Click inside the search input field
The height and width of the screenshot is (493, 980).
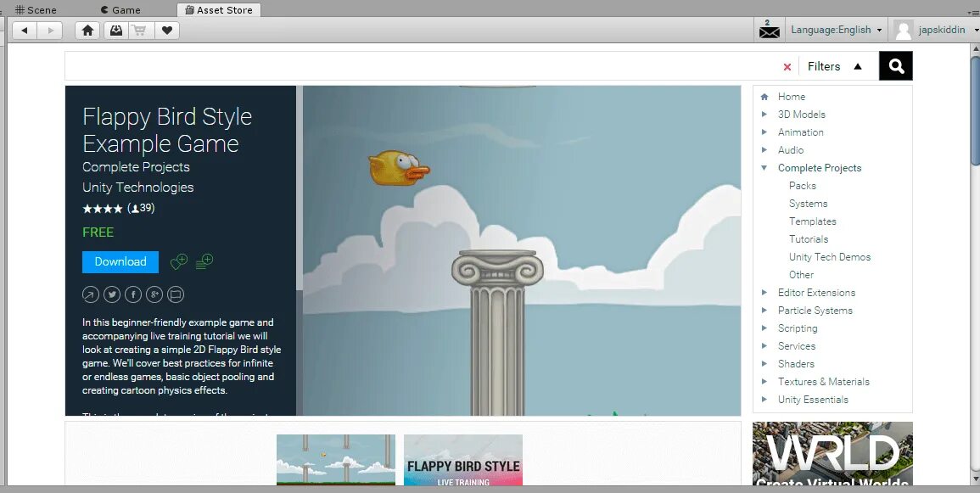[x=422, y=65]
